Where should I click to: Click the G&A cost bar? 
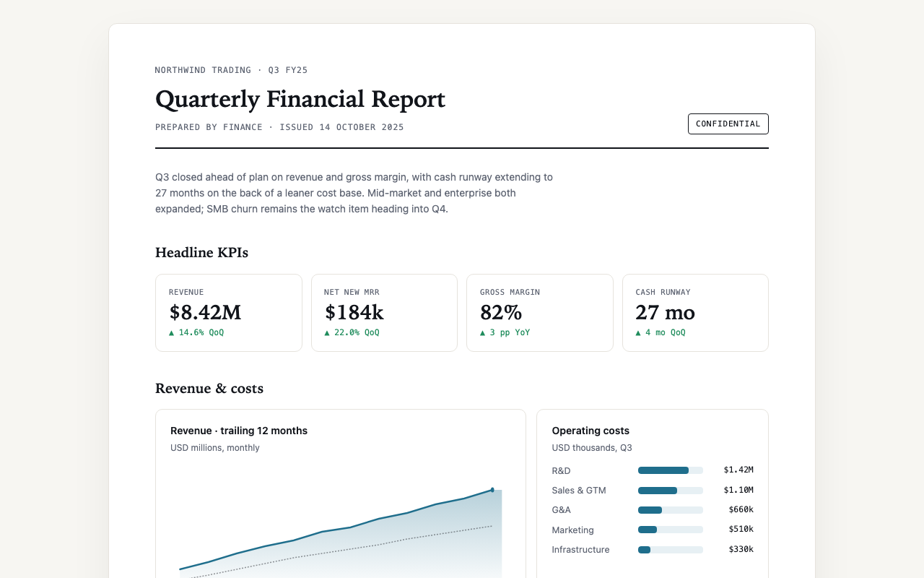[x=671, y=510]
